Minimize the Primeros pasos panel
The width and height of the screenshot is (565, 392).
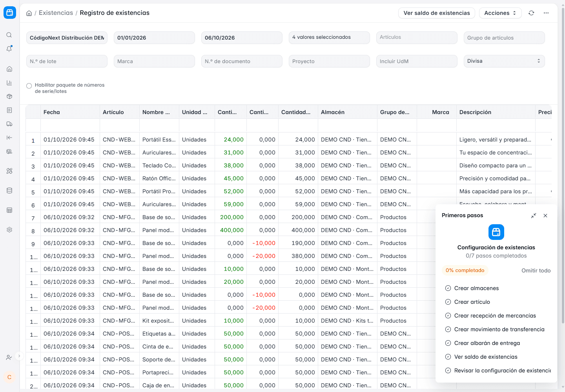click(534, 216)
